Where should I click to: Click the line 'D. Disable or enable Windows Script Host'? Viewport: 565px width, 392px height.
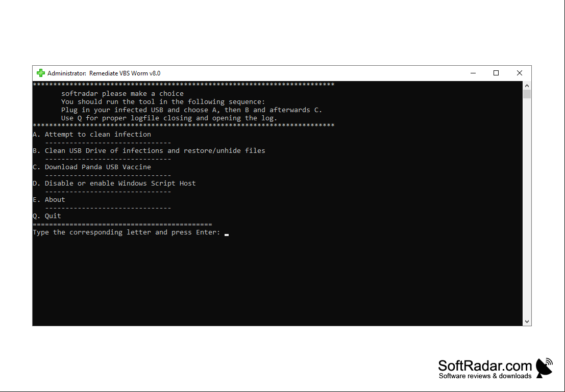coord(114,183)
